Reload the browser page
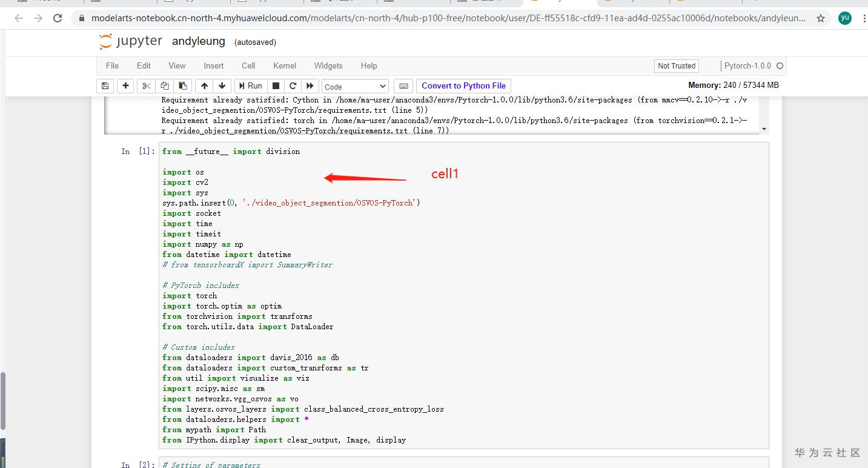 tap(58, 18)
